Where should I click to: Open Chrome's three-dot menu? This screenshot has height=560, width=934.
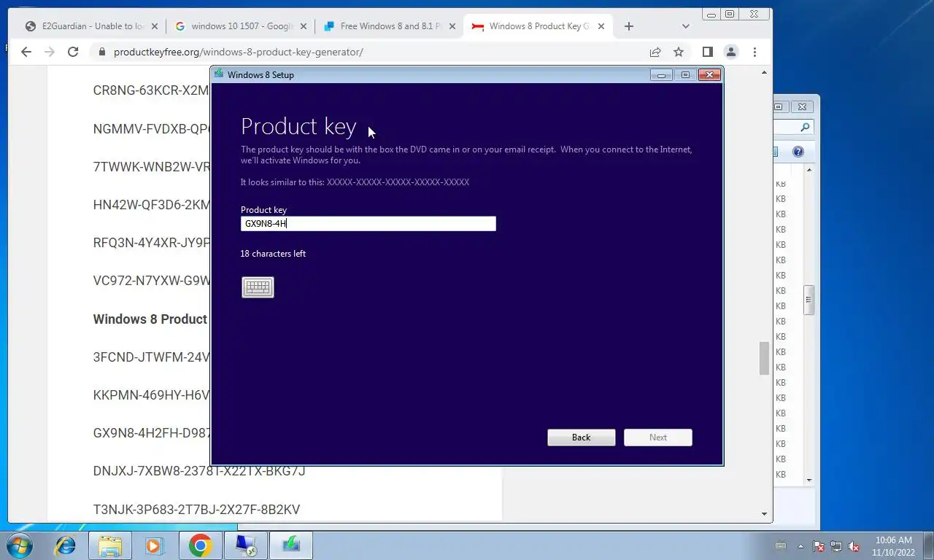754,52
